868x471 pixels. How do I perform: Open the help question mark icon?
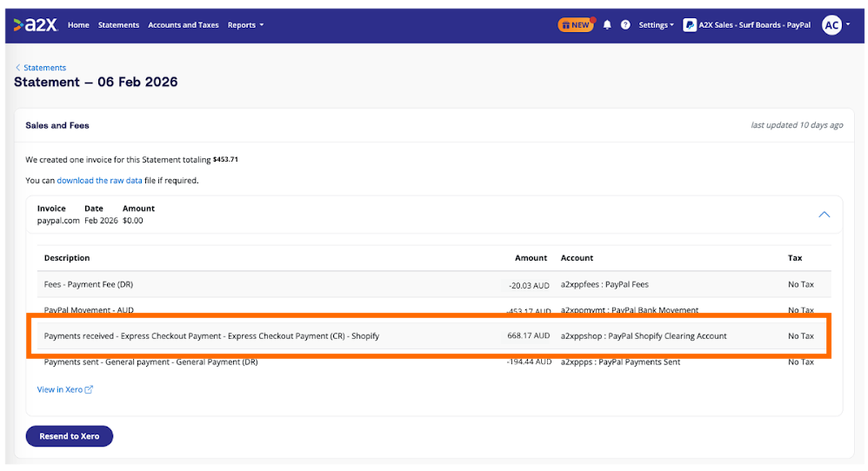(x=625, y=25)
